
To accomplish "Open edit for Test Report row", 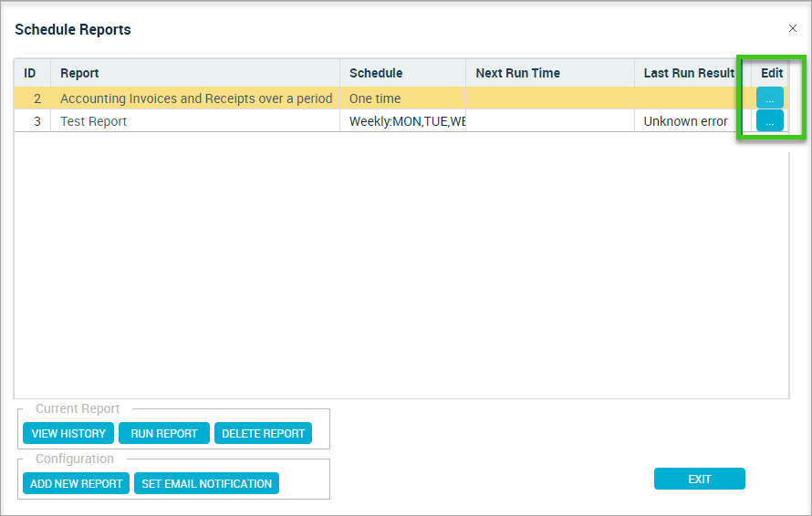I will click(769, 120).
